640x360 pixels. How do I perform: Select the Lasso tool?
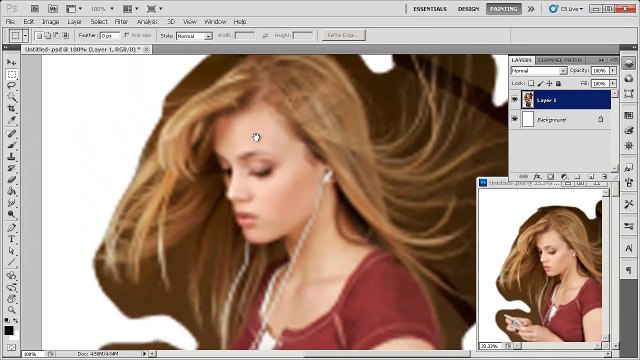11,85
